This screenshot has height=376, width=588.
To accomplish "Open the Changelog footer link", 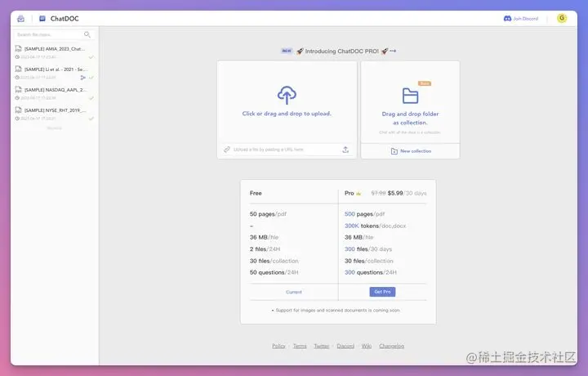I will (x=391, y=346).
